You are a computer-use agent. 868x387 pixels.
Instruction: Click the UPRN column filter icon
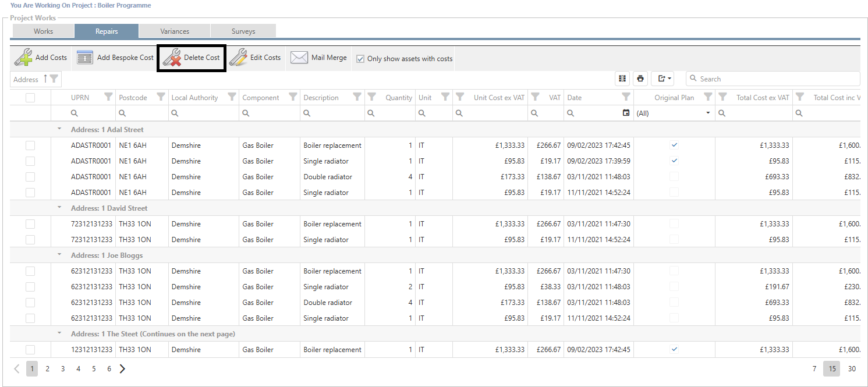point(108,97)
